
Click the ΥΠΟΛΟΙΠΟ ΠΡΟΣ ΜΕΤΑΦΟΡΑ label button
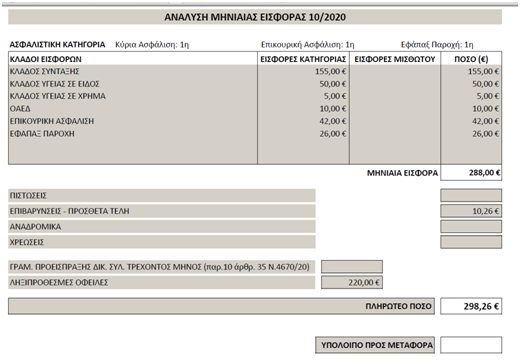point(375,345)
